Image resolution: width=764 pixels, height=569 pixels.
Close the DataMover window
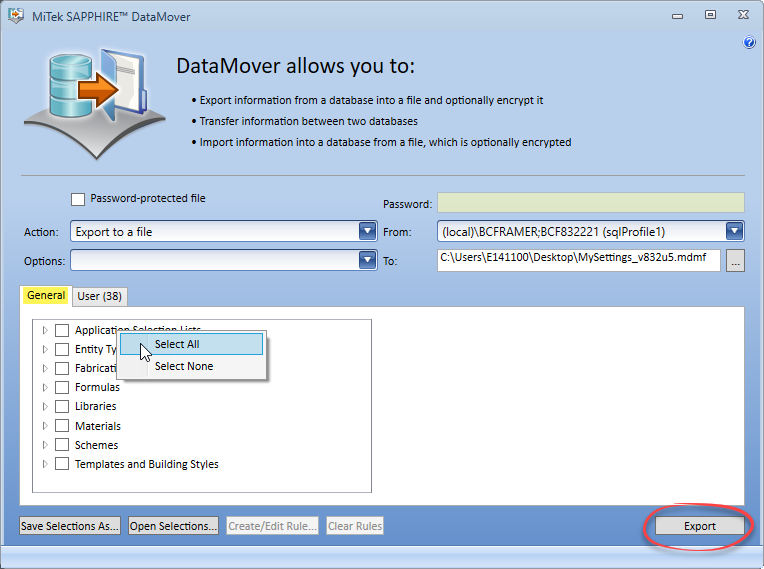743,15
